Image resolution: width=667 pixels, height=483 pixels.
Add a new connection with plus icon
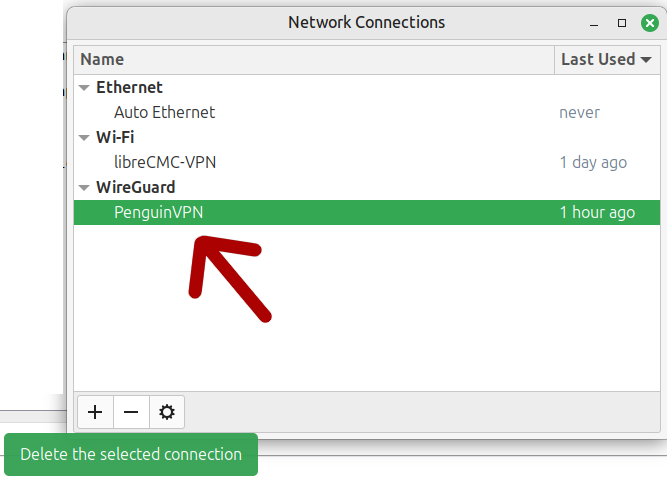95,412
